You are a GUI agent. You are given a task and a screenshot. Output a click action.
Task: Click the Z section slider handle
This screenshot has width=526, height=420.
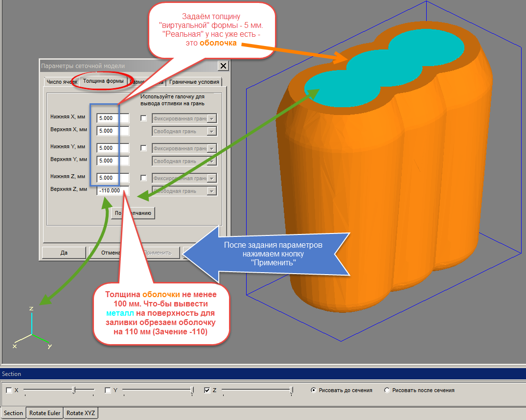[x=291, y=390]
